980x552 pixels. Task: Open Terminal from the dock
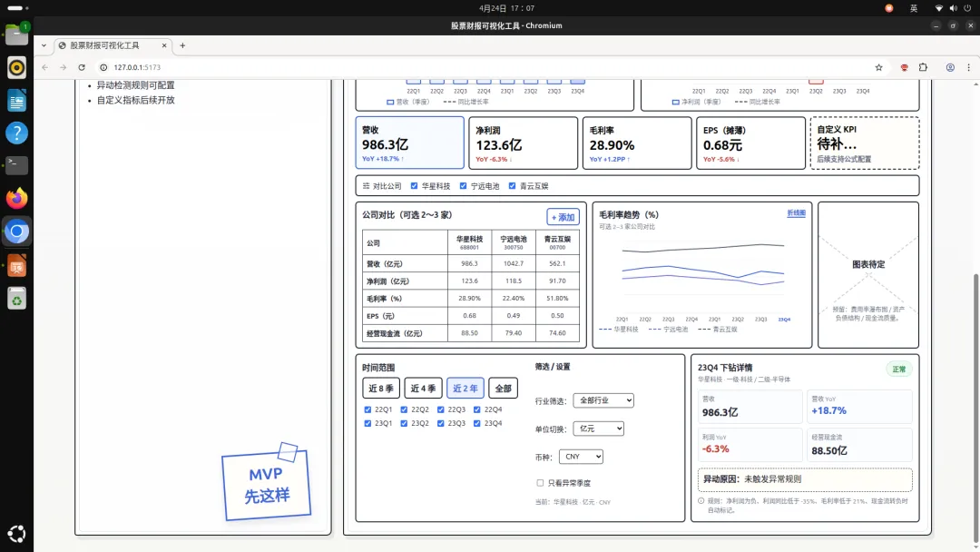(17, 165)
